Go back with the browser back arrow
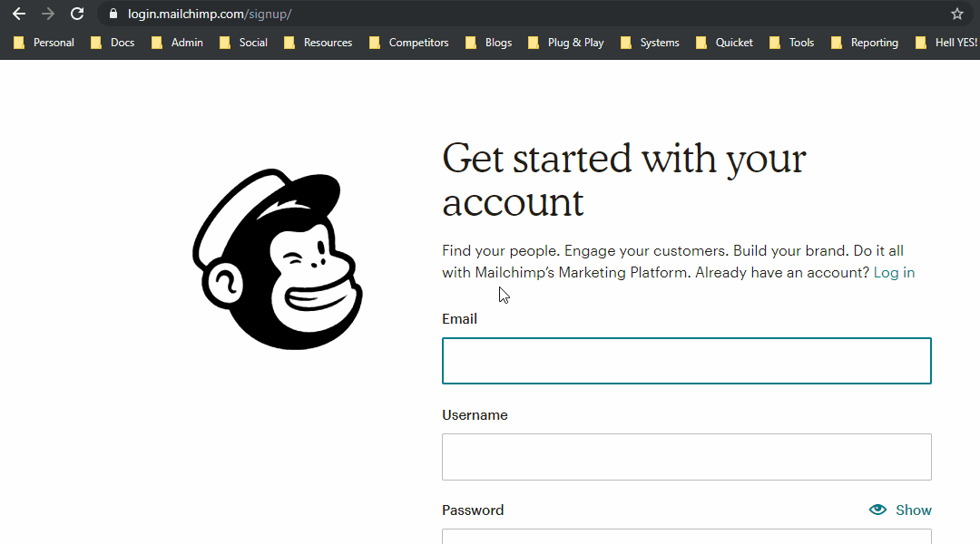 pos(19,14)
